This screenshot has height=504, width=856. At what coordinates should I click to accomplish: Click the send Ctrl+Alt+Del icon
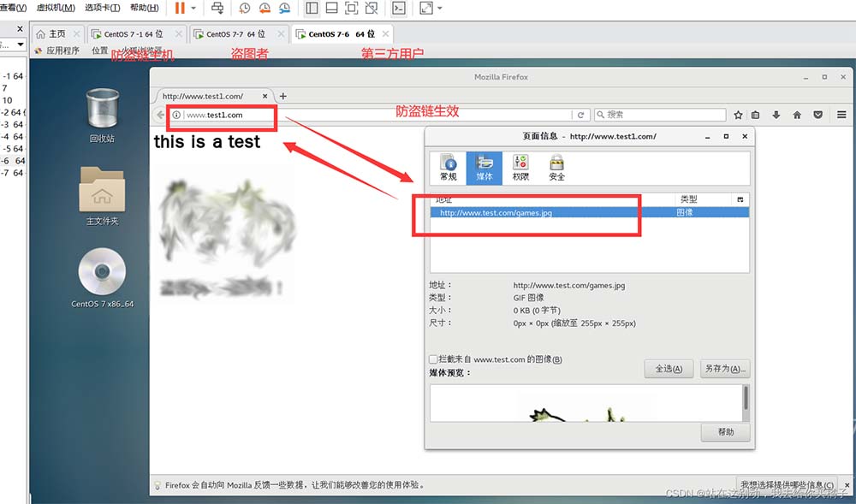point(217,8)
